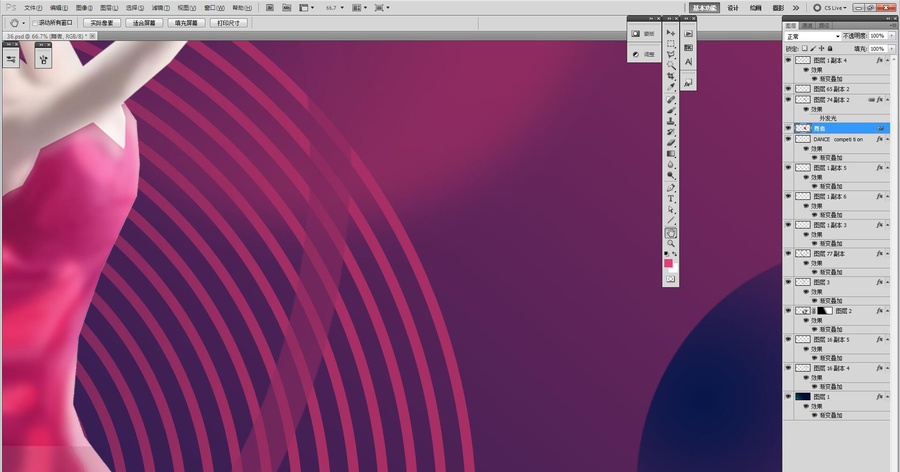
Task: Select the Line tool
Action: click(670, 221)
